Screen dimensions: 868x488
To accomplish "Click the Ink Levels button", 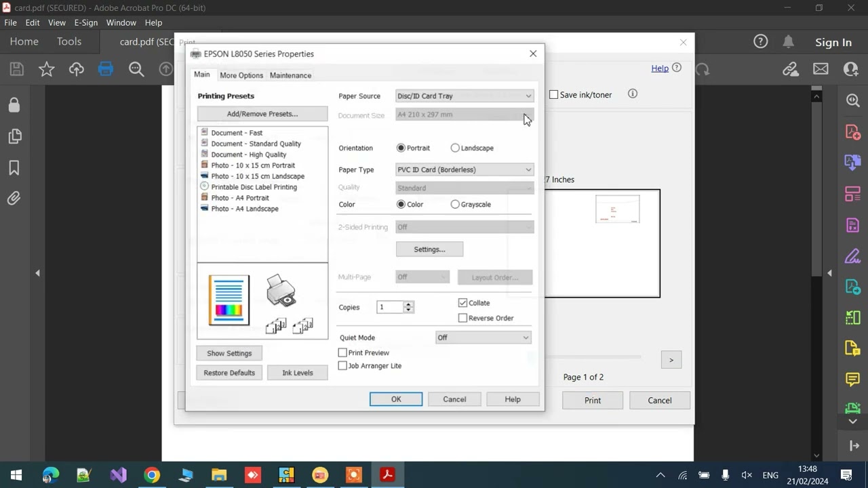I will pos(298,373).
